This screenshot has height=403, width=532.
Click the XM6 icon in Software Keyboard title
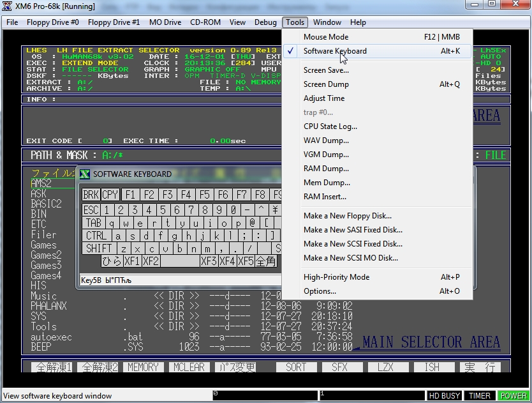[x=85, y=174]
